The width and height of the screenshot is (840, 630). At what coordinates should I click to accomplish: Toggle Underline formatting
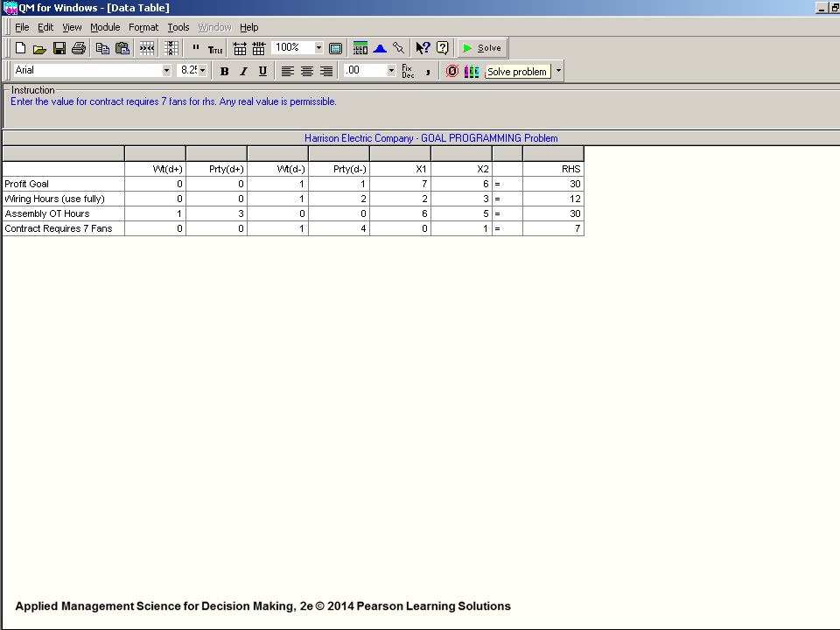[262, 71]
